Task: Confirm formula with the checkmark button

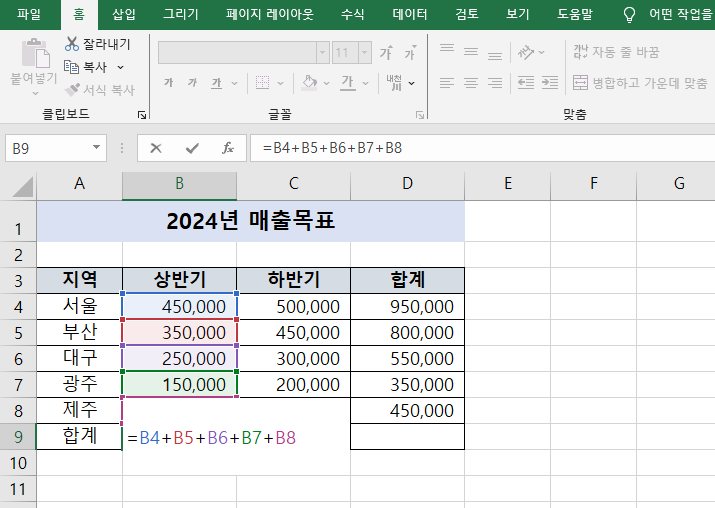Action: (192, 148)
